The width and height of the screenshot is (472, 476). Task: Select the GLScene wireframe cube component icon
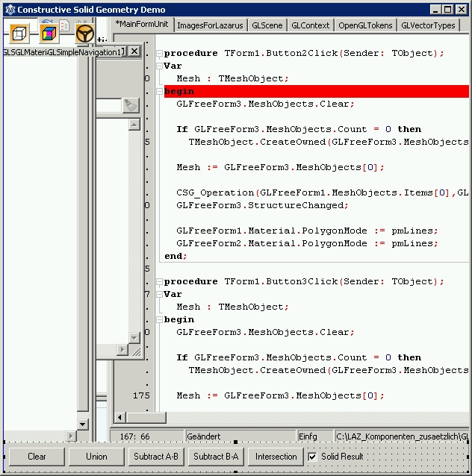pos(19,34)
